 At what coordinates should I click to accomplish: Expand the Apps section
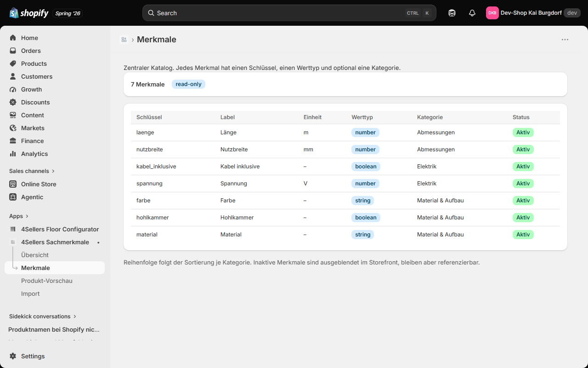[19, 216]
